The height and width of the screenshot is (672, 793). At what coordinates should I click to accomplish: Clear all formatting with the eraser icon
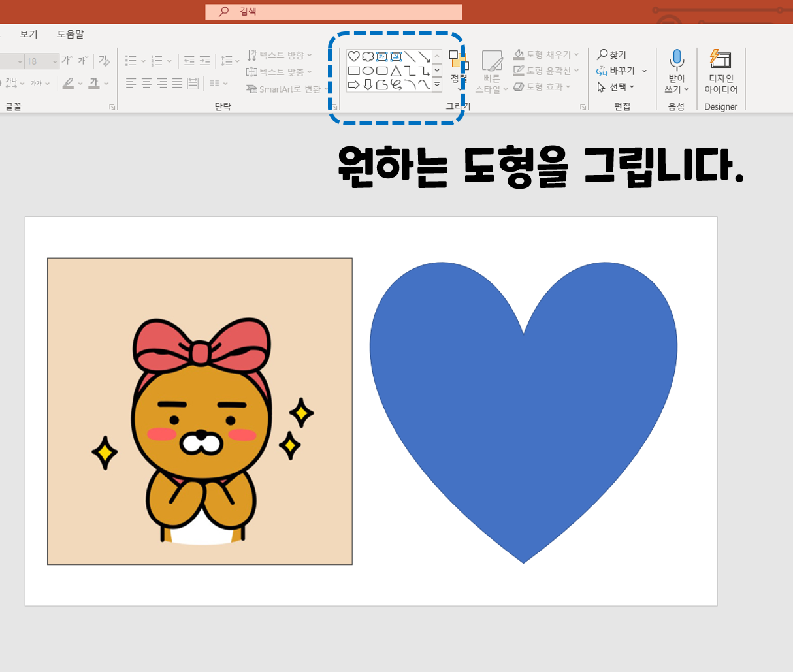coord(104,61)
